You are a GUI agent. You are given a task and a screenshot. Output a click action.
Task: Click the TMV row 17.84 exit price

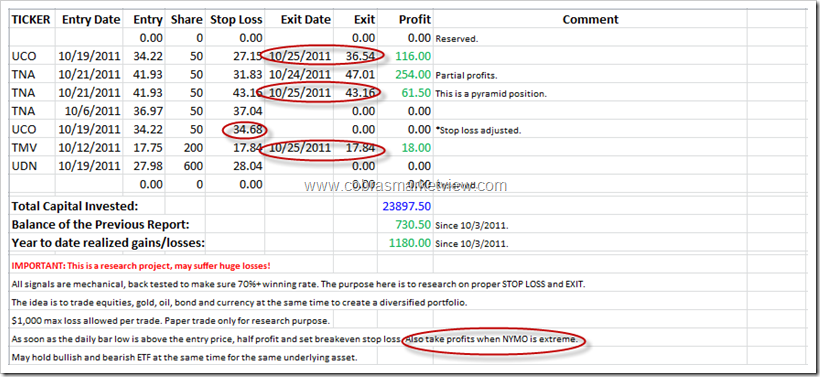[359, 148]
